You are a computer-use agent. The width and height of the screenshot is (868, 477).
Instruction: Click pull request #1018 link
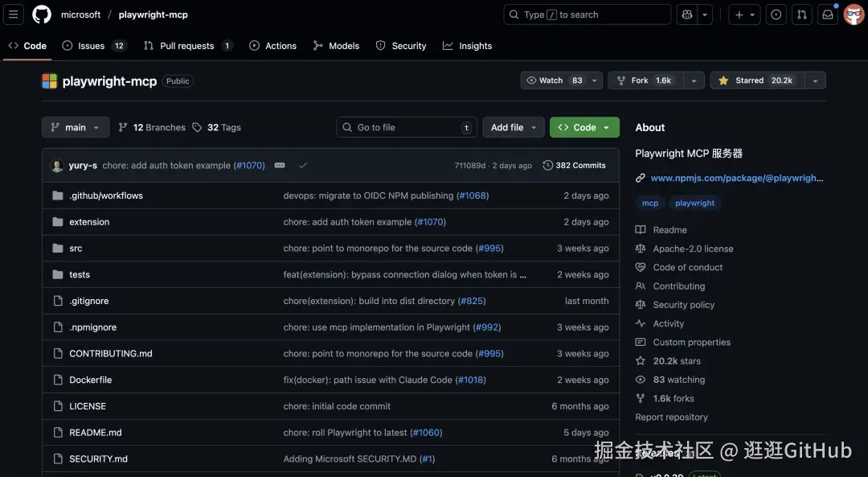click(x=470, y=380)
